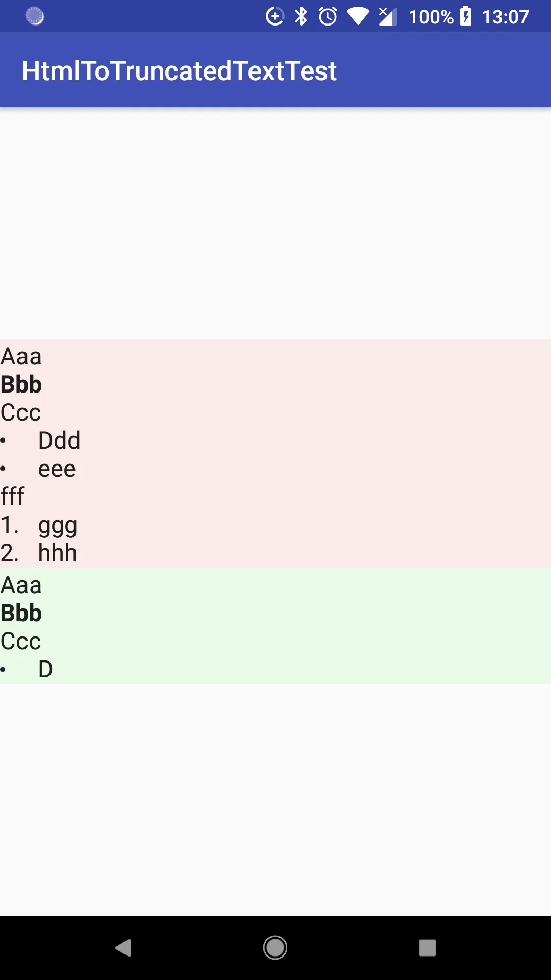Click the alarm clock status icon

328,16
